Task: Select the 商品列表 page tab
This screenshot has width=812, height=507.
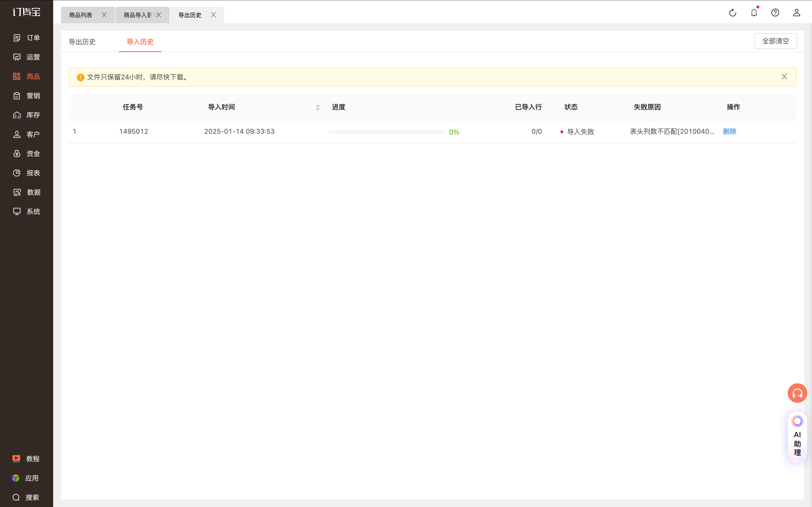Action: (x=80, y=15)
